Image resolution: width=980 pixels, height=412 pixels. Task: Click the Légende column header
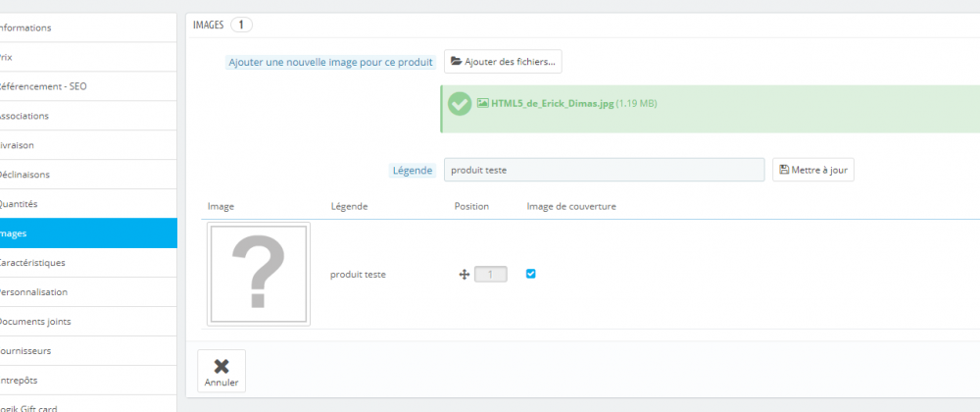(350, 206)
